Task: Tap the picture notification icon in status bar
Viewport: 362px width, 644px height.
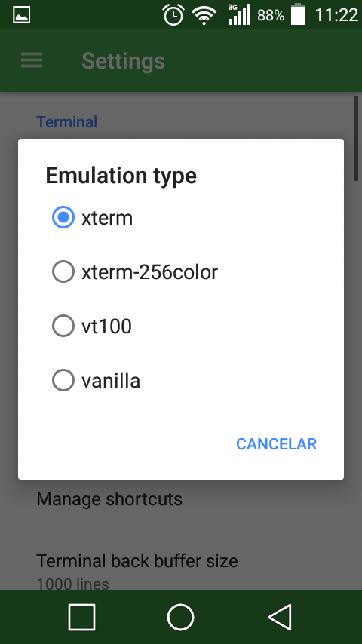Action: pos(21,15)
